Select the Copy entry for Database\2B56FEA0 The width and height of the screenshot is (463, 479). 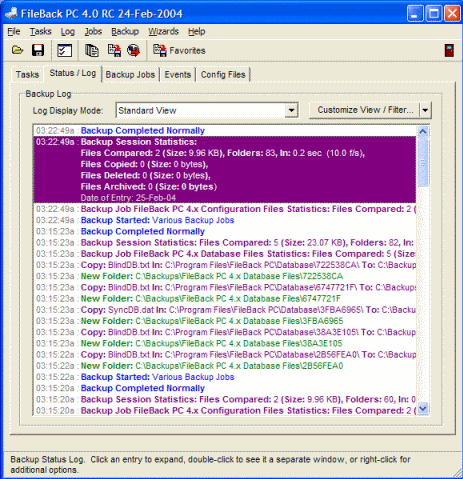click(x=225, y=355)
